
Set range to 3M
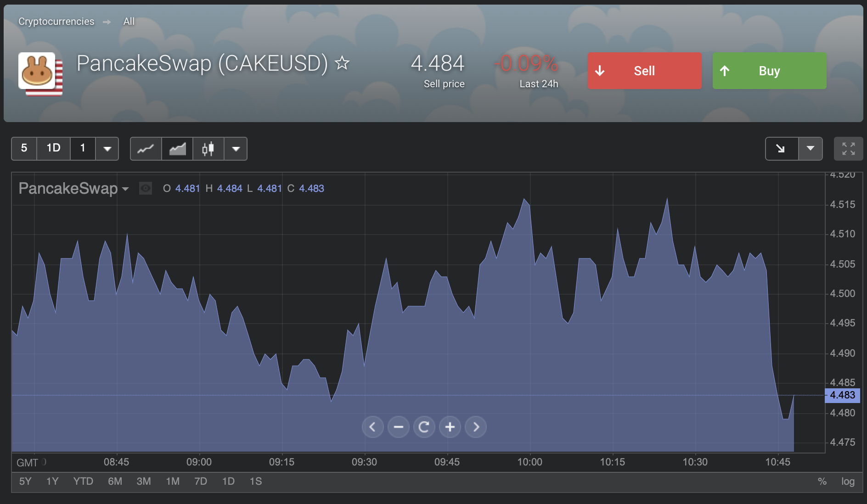[x=144, y=481]
